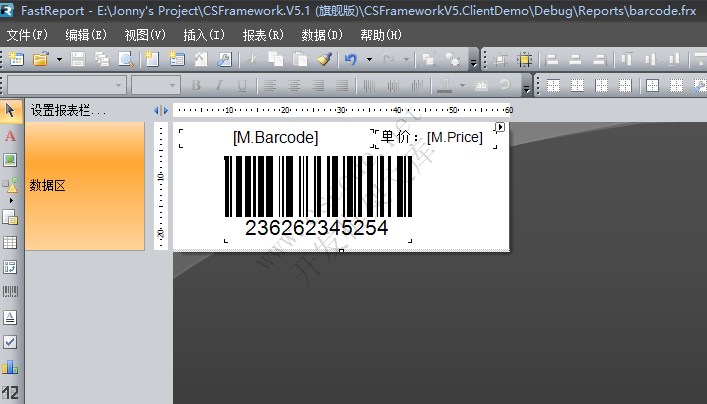Expand the Open recent files arrow
707x404 pixels.
pyautogui.click(x=59, y=59)
